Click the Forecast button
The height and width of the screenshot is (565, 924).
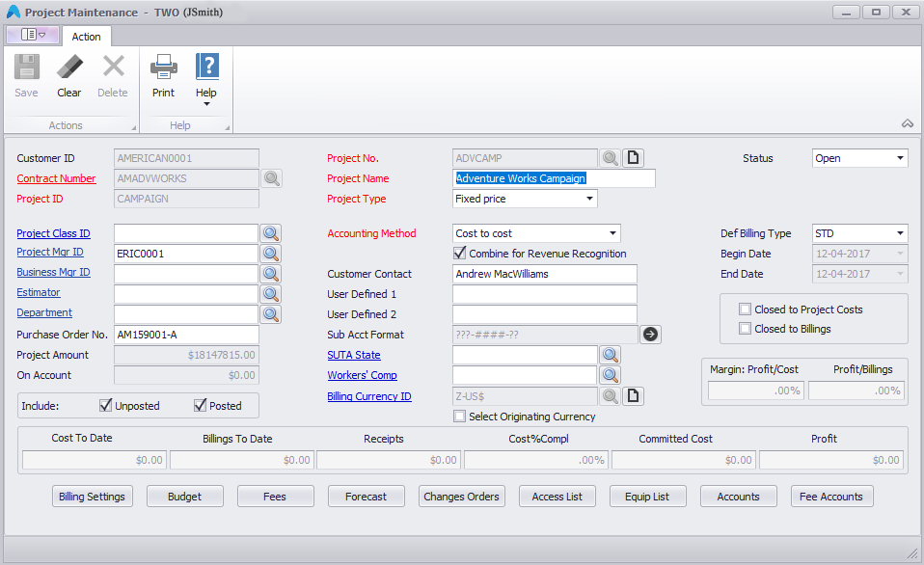tap(366, 497)
